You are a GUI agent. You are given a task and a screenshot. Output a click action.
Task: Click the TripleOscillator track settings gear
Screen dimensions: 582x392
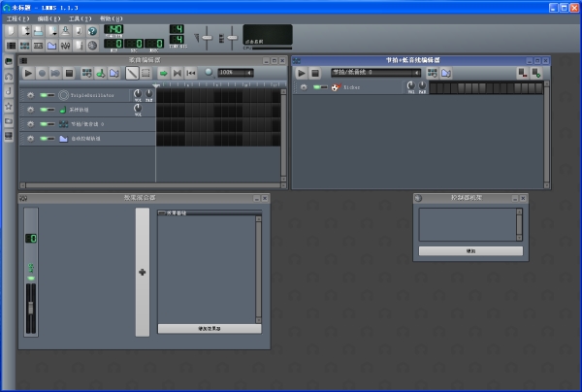click(x=30, y=95)
